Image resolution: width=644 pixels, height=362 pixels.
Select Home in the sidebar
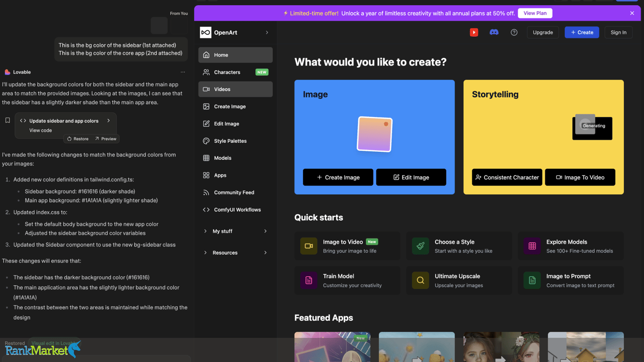point(235,55)
